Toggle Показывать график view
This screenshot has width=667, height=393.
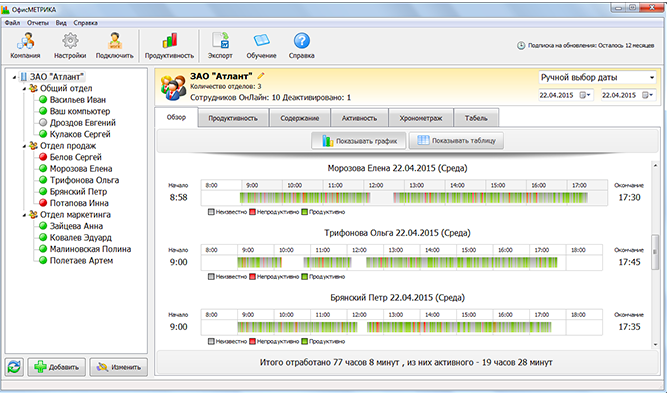tap(359, 141)
